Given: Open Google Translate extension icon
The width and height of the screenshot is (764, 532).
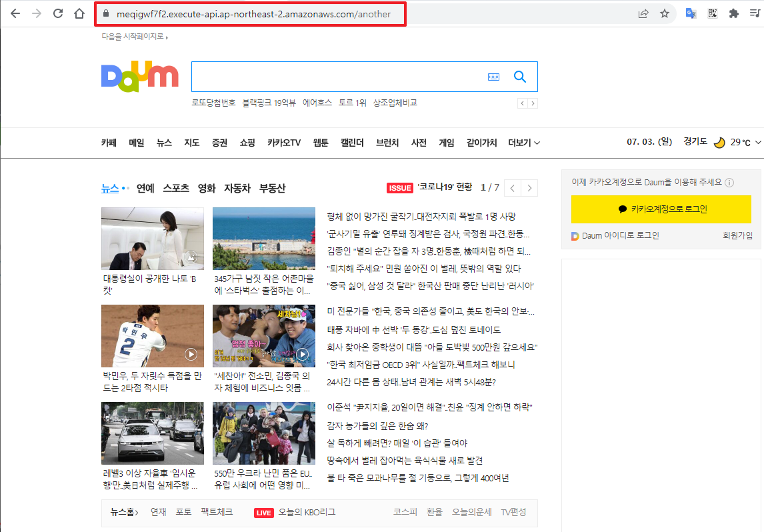Looking at the screenshot, I should click(691, 13).
